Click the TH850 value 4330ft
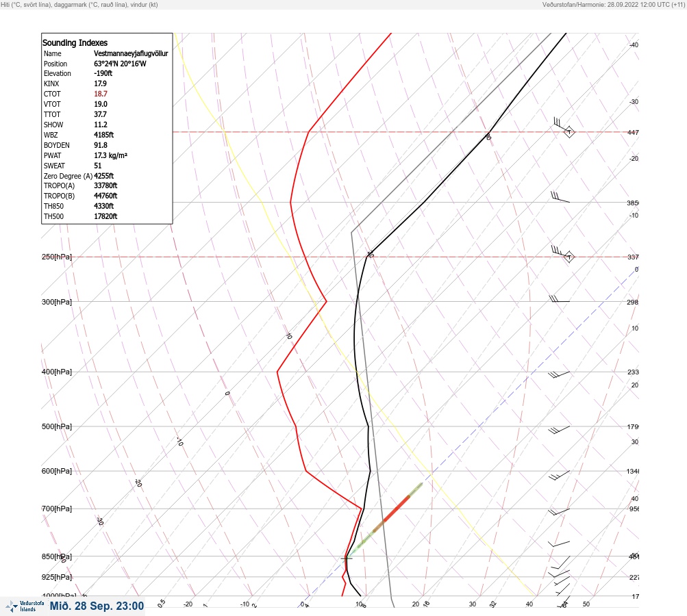The width and height of the screenshot is (687, 616). pos(104,206)
